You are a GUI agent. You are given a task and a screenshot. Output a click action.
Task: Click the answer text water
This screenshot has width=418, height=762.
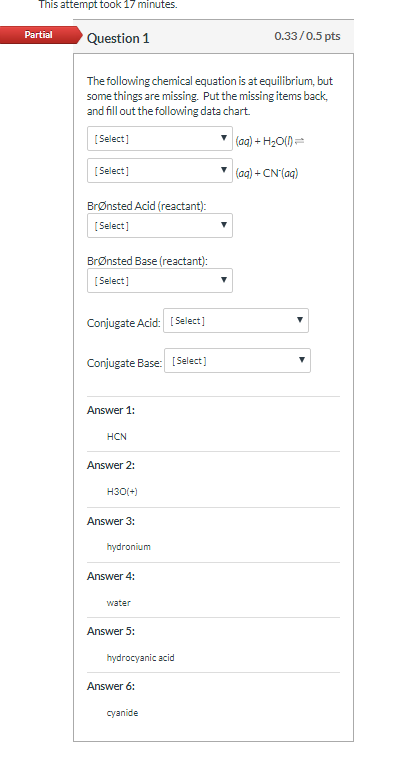tap(119, 603)
